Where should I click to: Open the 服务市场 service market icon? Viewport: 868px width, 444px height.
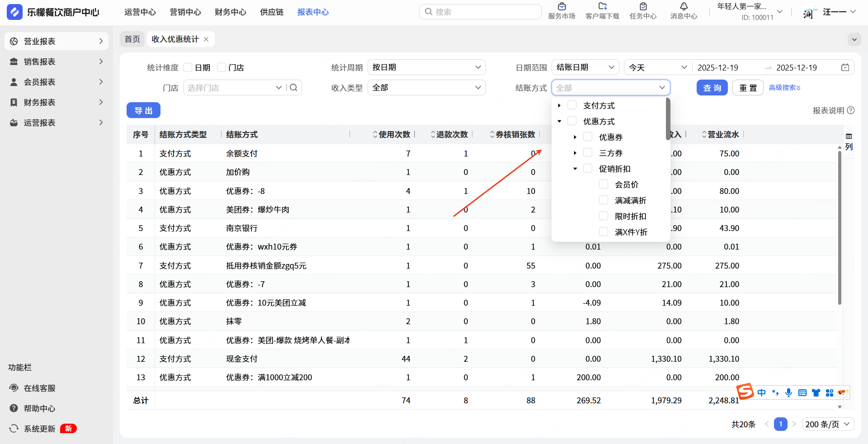pyautogui.click(x=561, y=7)
